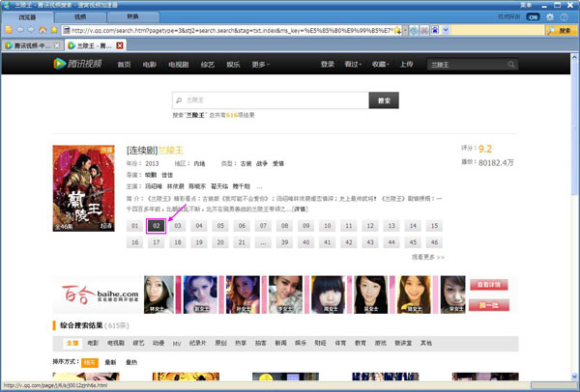The width and height of the screenshot is (580, 392).
Task: Play episode 02 of 兰陵王
Action: 156,226
